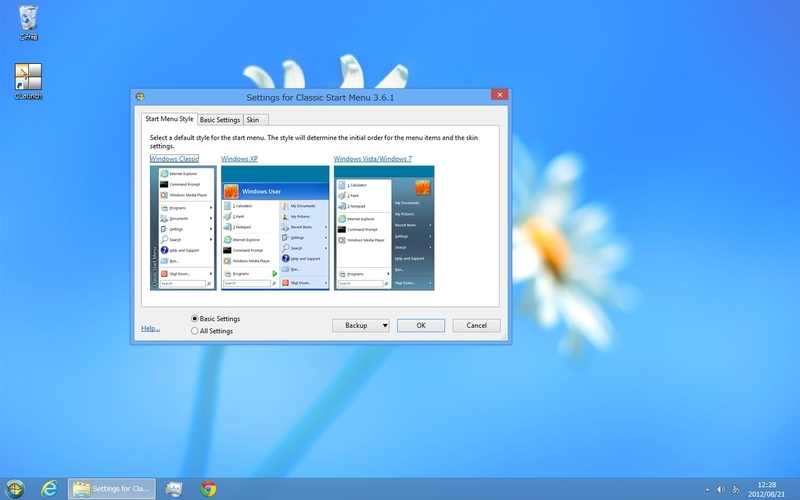Image resolution: width=800 pixels, height=500 pixels.
Task: Pick the Windows XP menu preview image
Action: pos(275,228)
